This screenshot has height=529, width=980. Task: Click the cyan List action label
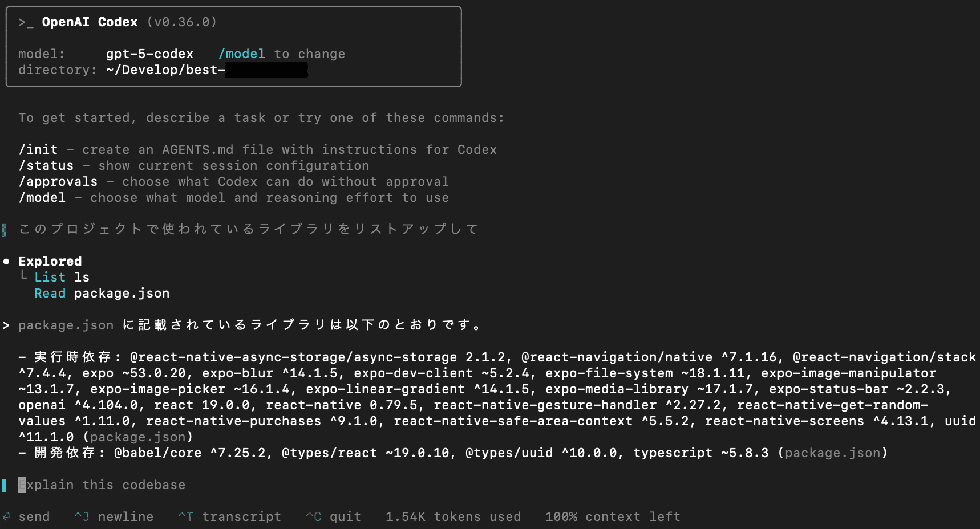[50, 278]
